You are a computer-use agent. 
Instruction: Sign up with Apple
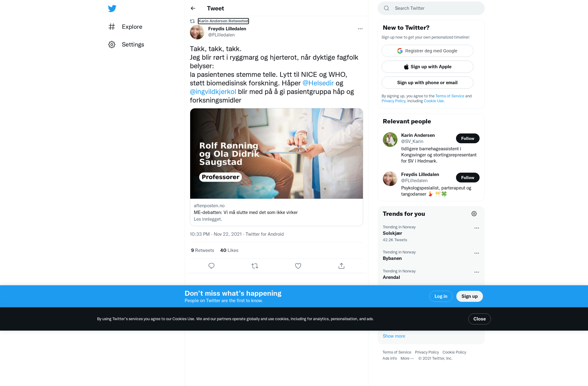point(428,67)
